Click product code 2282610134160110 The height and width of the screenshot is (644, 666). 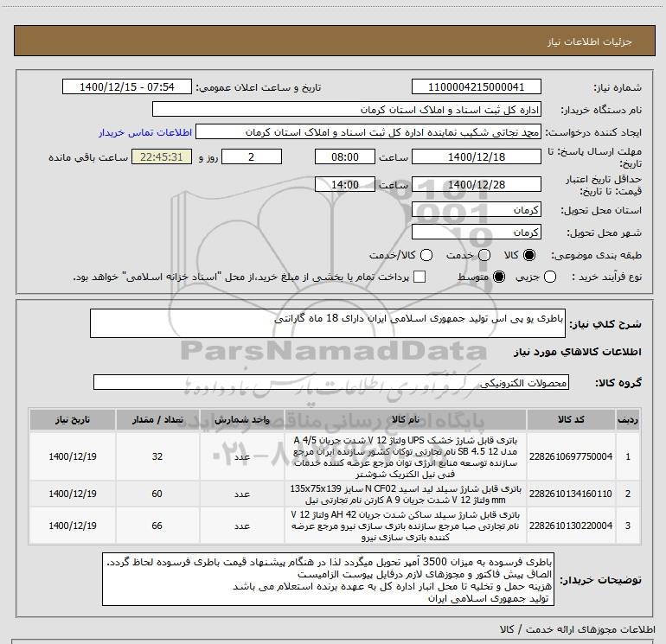[x=571, y=494]
